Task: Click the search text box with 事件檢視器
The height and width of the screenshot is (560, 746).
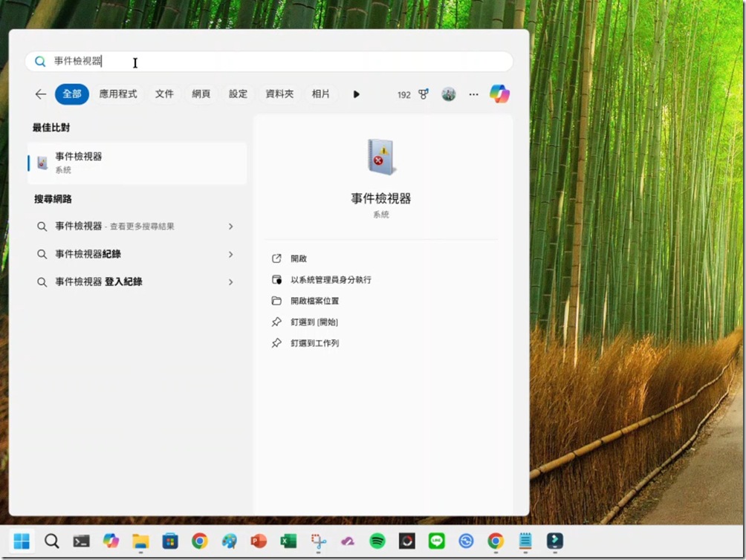Action: (267, 62)
